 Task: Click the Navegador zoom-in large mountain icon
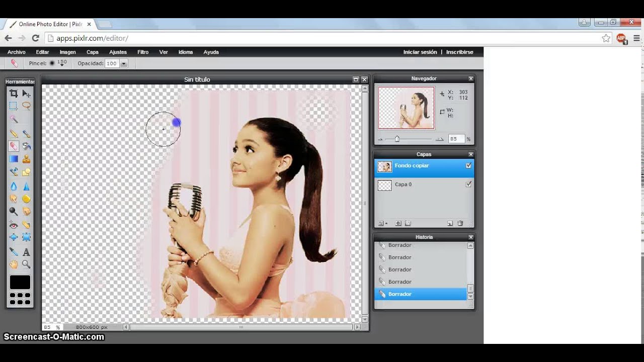tap(440, 139)
